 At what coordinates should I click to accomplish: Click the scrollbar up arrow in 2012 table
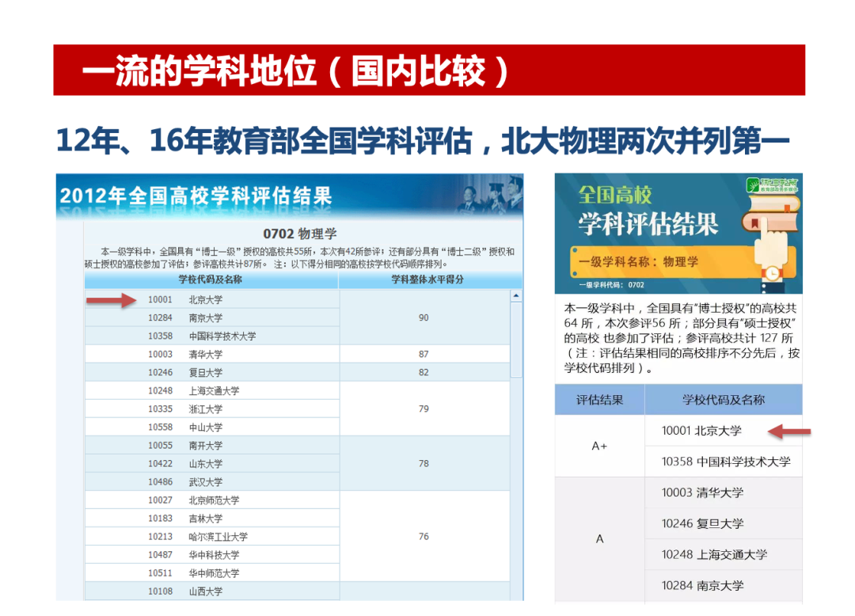point(516,296)
